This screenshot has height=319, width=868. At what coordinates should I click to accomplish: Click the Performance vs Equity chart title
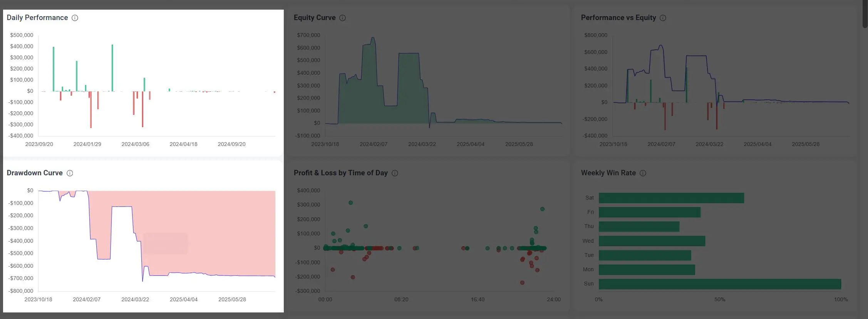[x=618, y=18]
